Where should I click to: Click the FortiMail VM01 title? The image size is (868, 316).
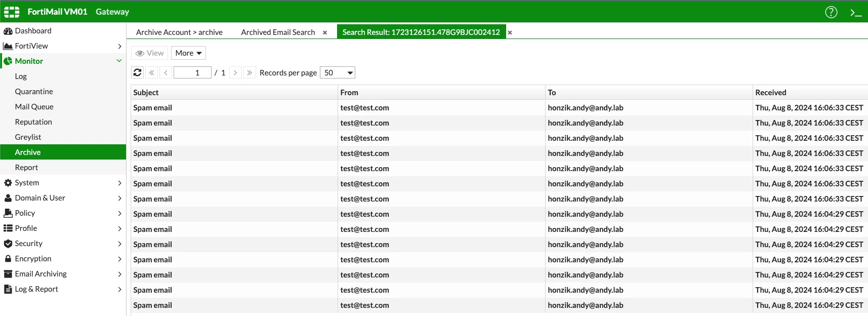(x=57, y=12)
